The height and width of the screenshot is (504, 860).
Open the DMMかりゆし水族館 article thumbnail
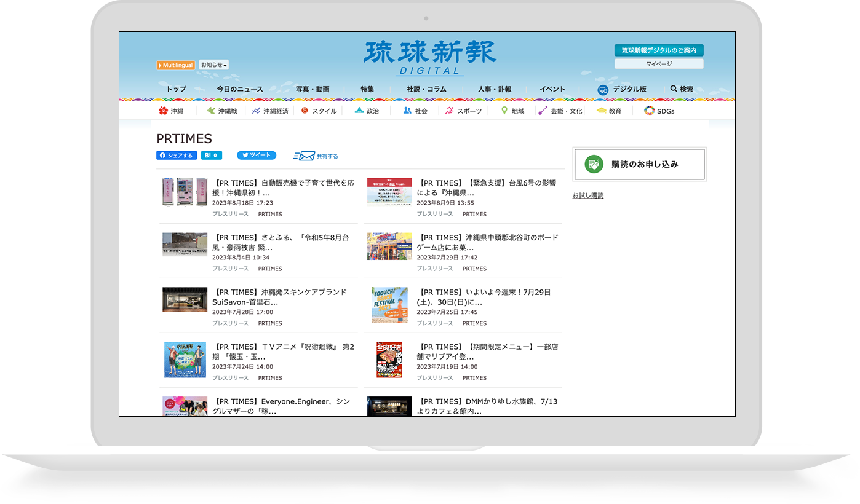(389, 406)
